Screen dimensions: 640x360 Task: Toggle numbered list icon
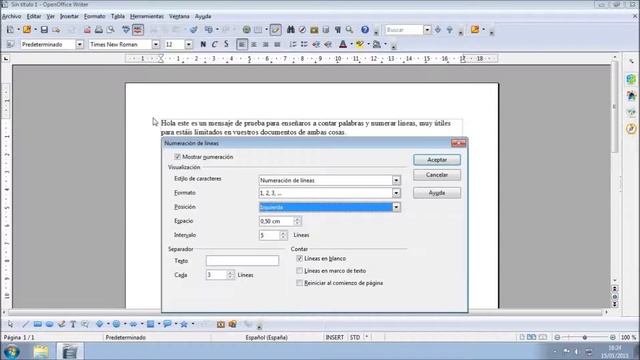pyautogui.click(x=293, y=44)
